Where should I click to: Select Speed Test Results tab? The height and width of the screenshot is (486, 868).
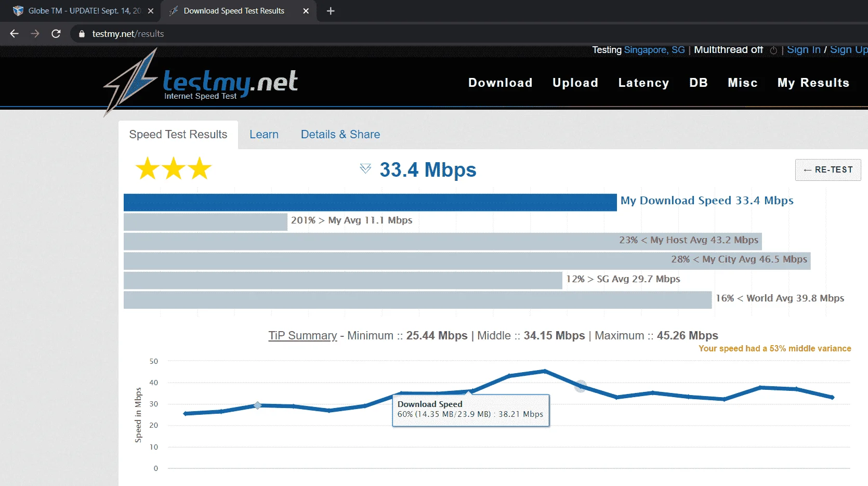[178, 135]
